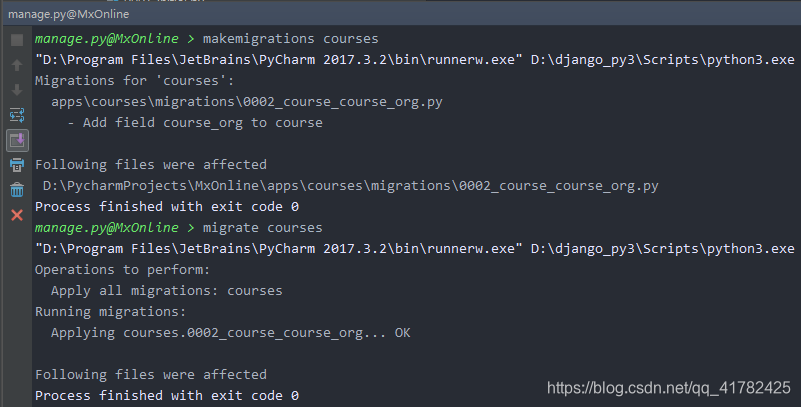The image size is (801, 407).
Task: Click 'Applying courses.0002_course_course_org... OK' line
Action: click(230, 332)
